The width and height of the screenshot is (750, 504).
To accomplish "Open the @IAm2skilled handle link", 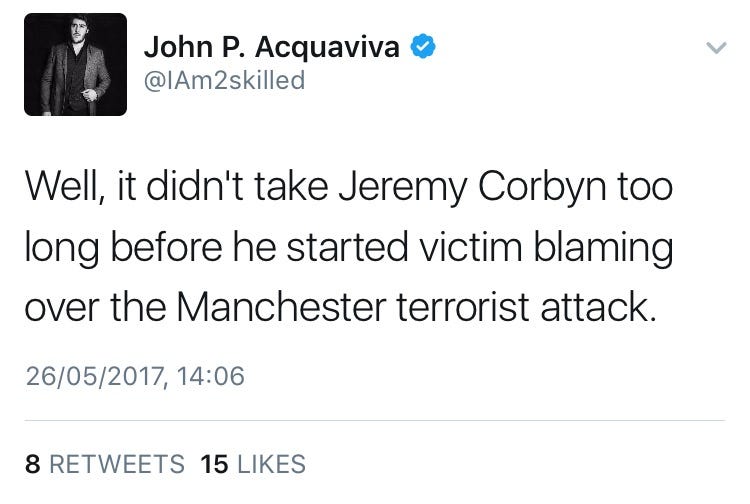I will (x=224, y=80).
